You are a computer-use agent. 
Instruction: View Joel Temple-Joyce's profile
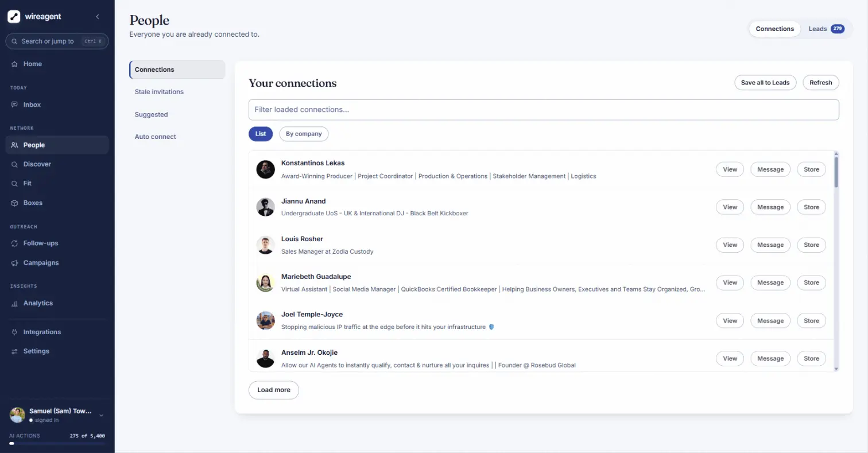(x=730, y=321)
